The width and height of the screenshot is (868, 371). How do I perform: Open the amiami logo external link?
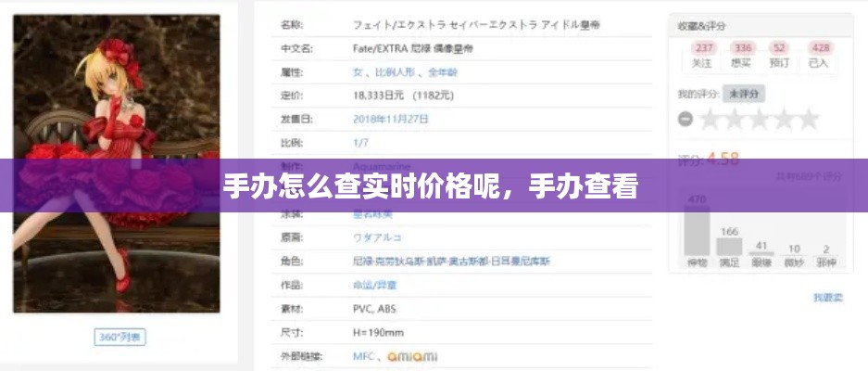[412, 356]
